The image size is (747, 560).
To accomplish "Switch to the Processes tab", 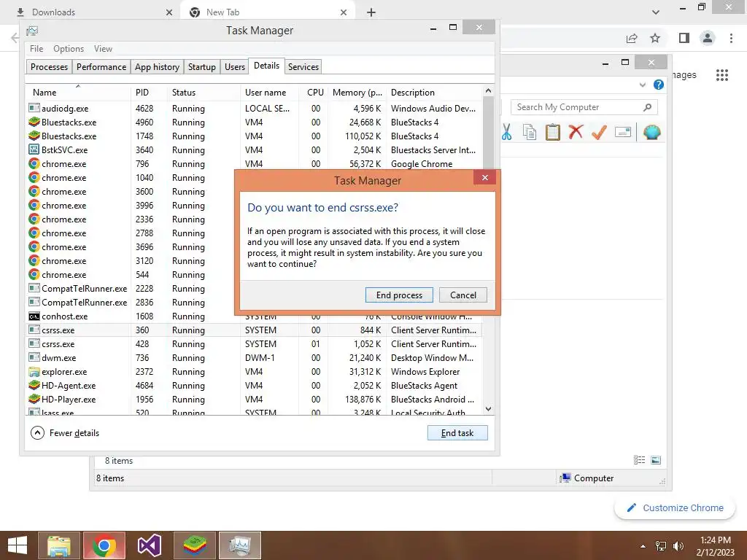I will (x=49, y=66).
